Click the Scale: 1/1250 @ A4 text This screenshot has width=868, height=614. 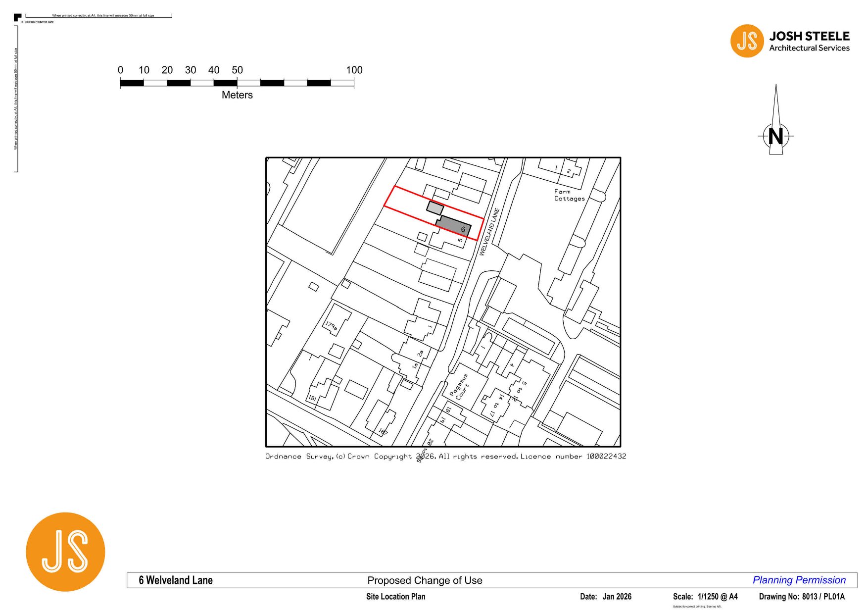705,597
